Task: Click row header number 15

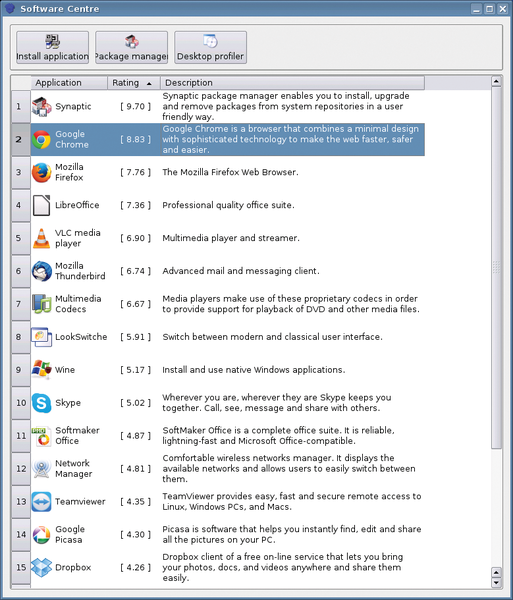Action: 21,567
